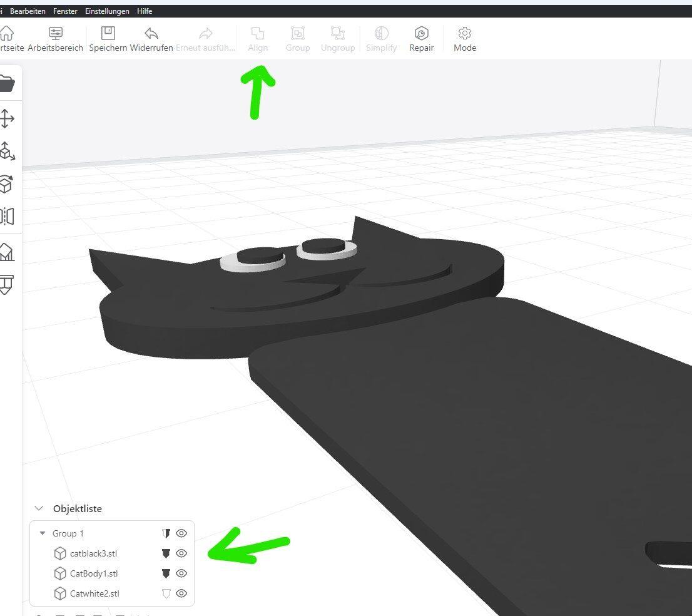Open the Arbeitsbereich workspace icon
Viewport: 692px width, 616px height.
coord(56,34)
